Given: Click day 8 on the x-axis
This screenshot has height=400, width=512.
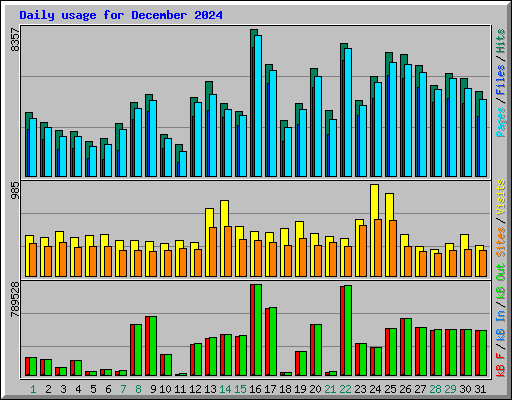Looking at the screenshot, I should [x=138, y=389].
